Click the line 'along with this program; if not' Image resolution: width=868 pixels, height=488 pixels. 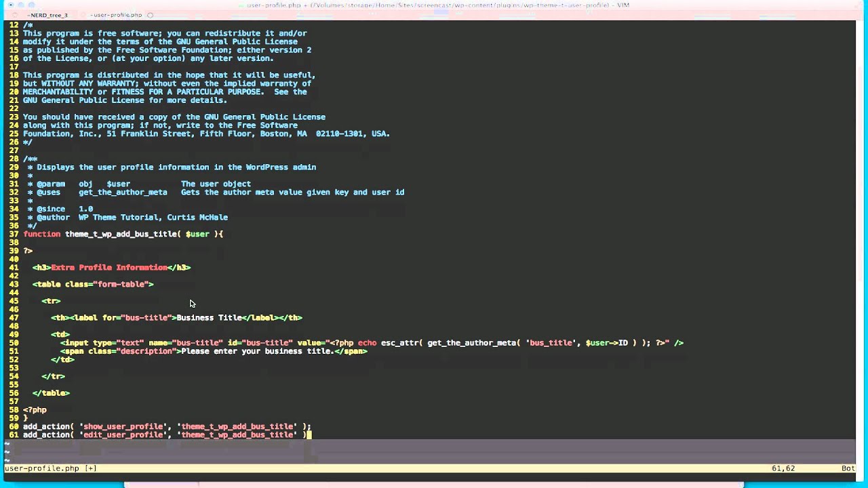160,125
